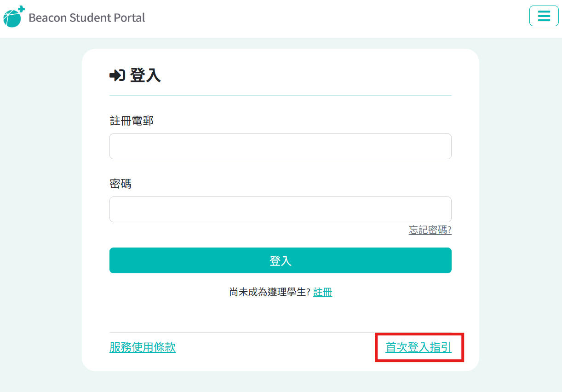Click the 登入 heading text

point(145,75)
